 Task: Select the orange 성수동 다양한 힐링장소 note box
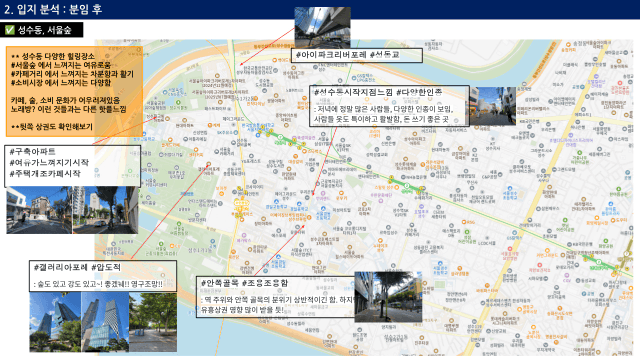point(74,91)
